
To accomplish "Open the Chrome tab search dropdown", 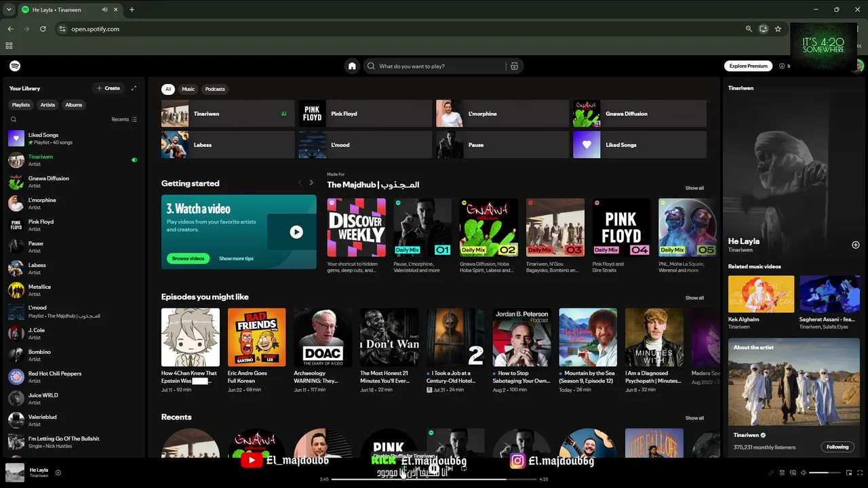I will tap(9, 9).
